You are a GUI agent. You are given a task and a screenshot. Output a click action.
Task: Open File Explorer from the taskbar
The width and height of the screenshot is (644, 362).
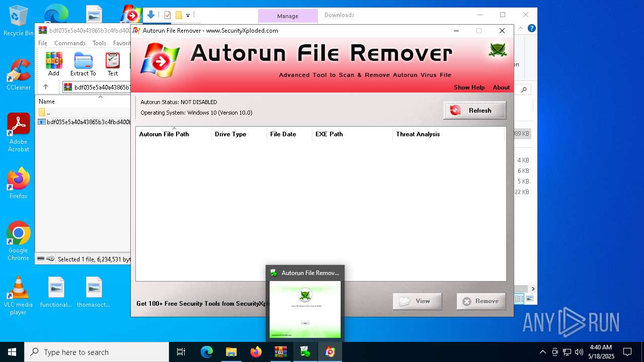pos(231,352)
